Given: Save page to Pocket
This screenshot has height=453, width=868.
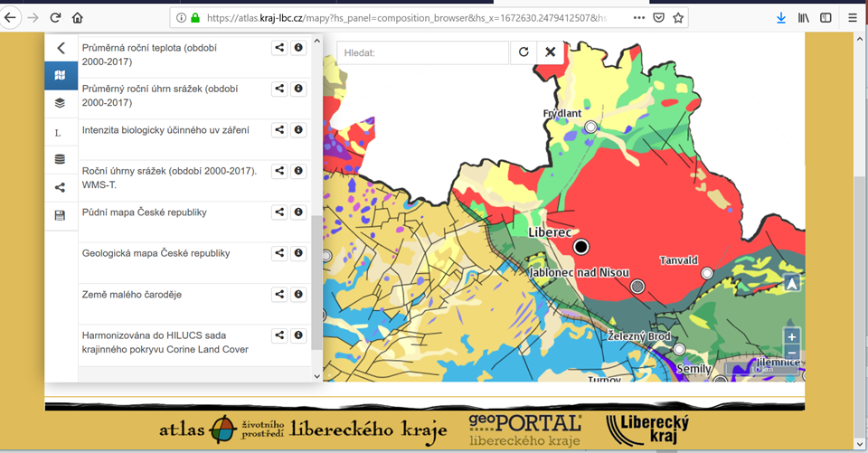Looking at the screenshot, I should click(658, 18).
